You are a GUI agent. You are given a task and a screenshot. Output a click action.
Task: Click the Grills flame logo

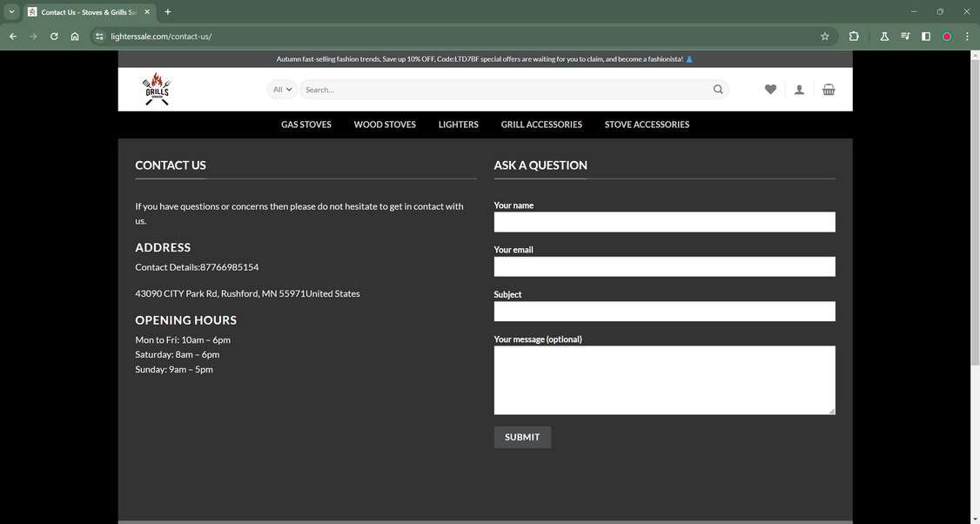click(x=156, y=88)
